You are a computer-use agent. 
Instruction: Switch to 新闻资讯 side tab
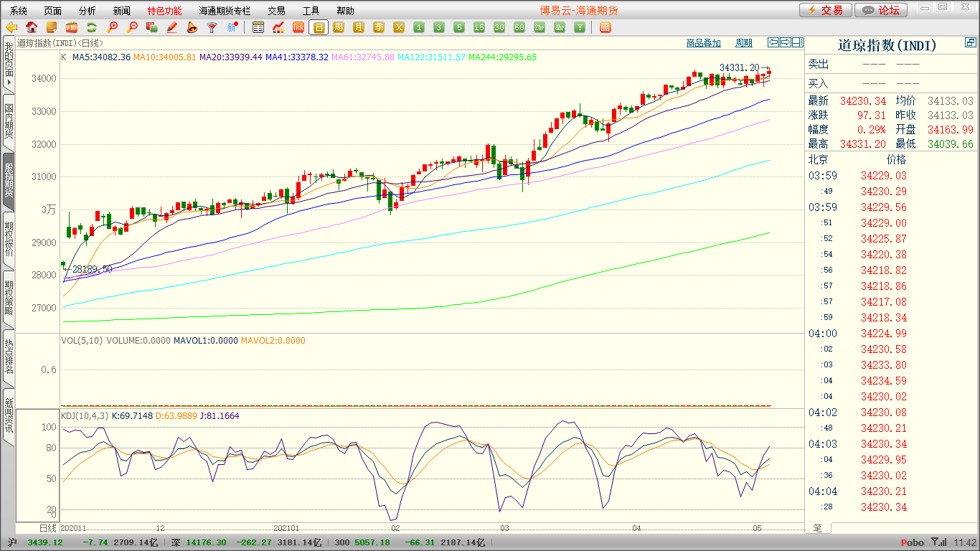point(9,416)
